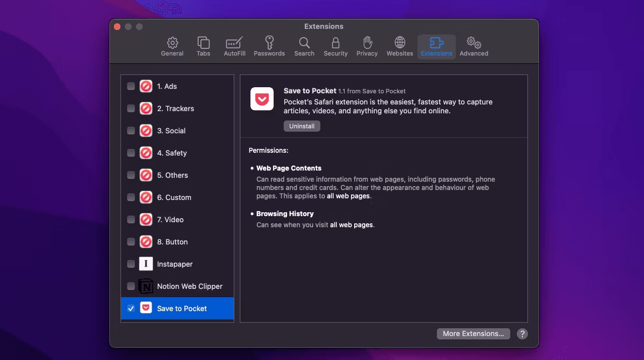The image size is (644, 360).
Task: Click the 6. Custom blocker icon
Action: (146, 197)
